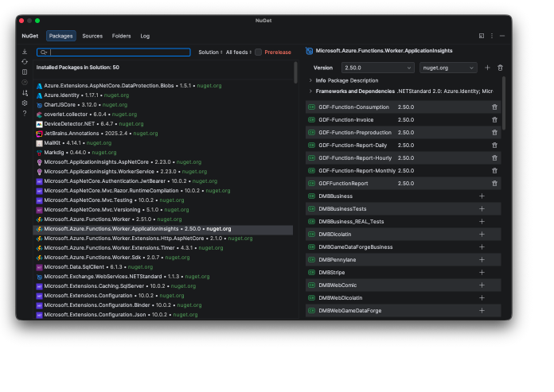Open the Version 2.50.0 dropdown
Image resolution: width=554 pixels, height=392 pixels.
tap(378, 68)
